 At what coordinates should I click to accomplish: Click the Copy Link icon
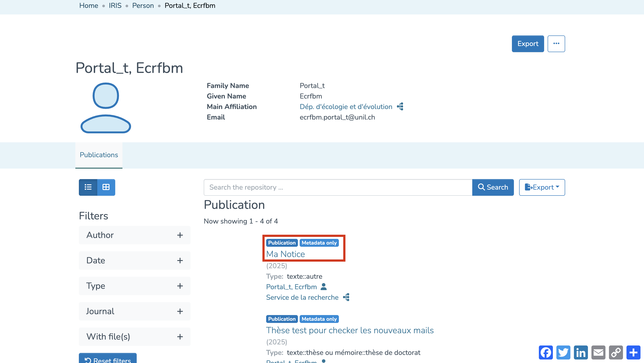(x=616, y=352)
